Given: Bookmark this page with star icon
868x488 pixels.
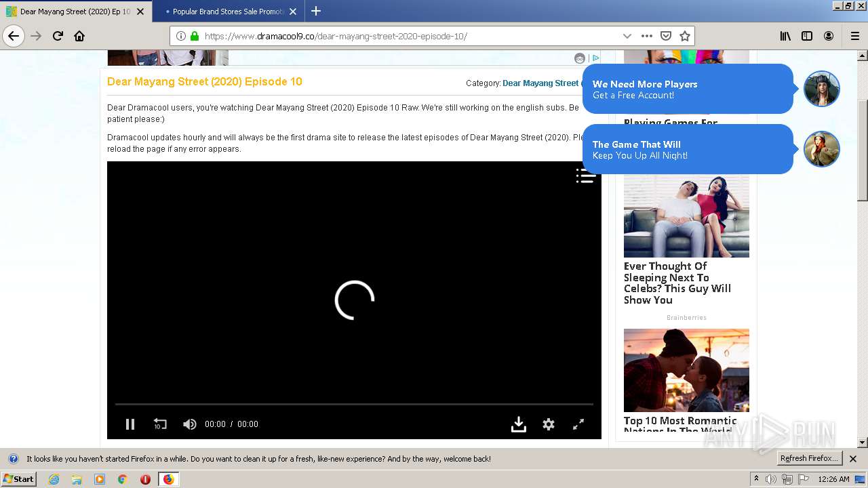Looking at the screenshot, I should 685,36.
